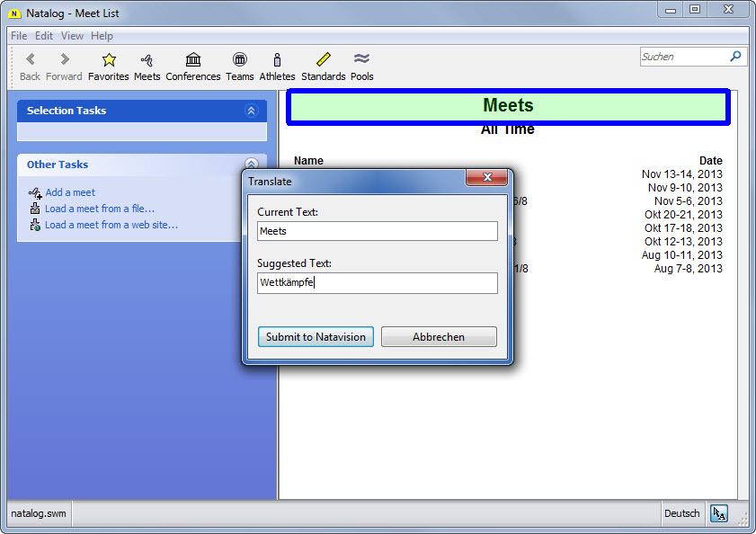Image resolution: width=756 pixels, height=534 pixels.
Task: Open Teams from the toolbar
Action: (240, 60)
